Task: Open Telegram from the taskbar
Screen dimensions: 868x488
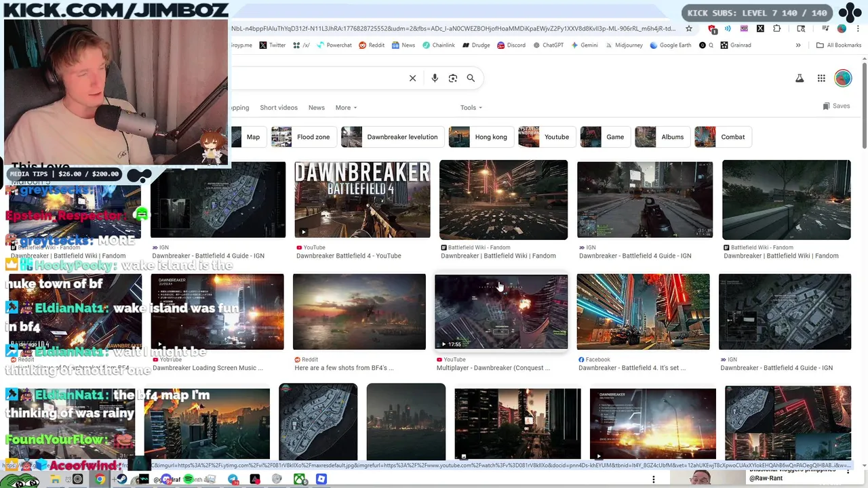Action: coord(233,479)
